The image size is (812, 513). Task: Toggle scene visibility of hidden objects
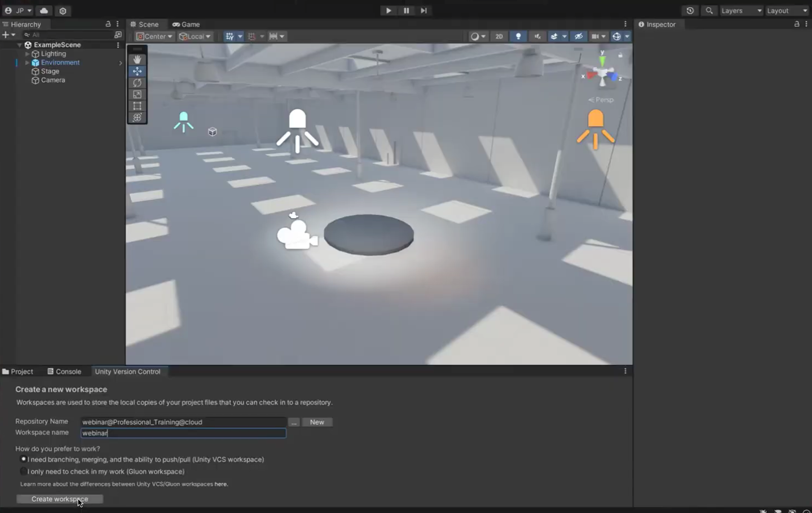(x=579, y=37)
